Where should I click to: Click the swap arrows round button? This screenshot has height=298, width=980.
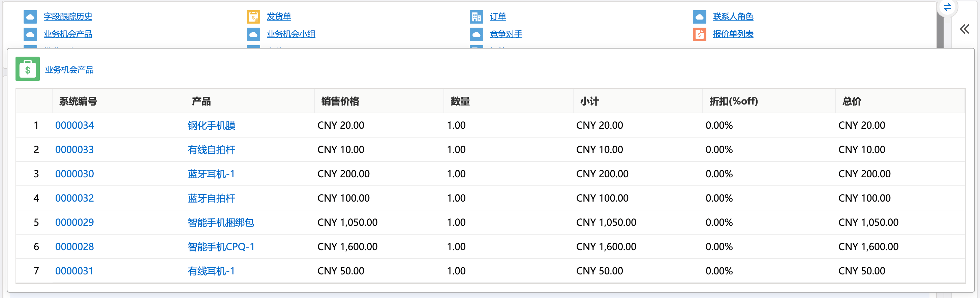coord(947,7)
